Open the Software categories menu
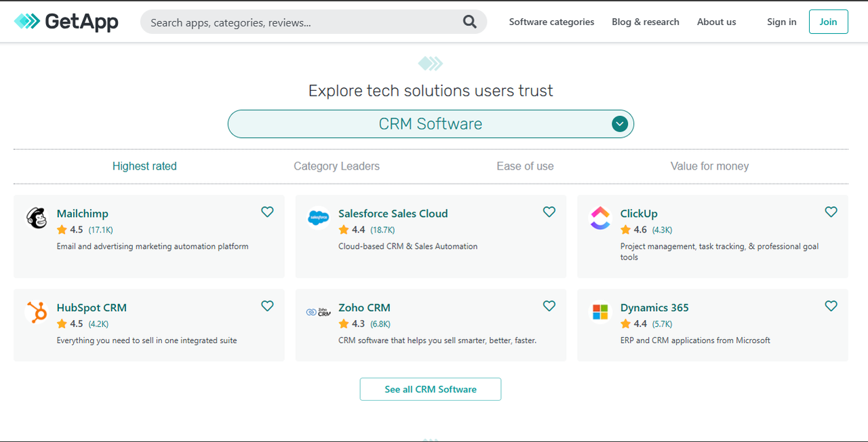This screenshot has width=868, height=442. pyautogui.click(x=551, y=22)
